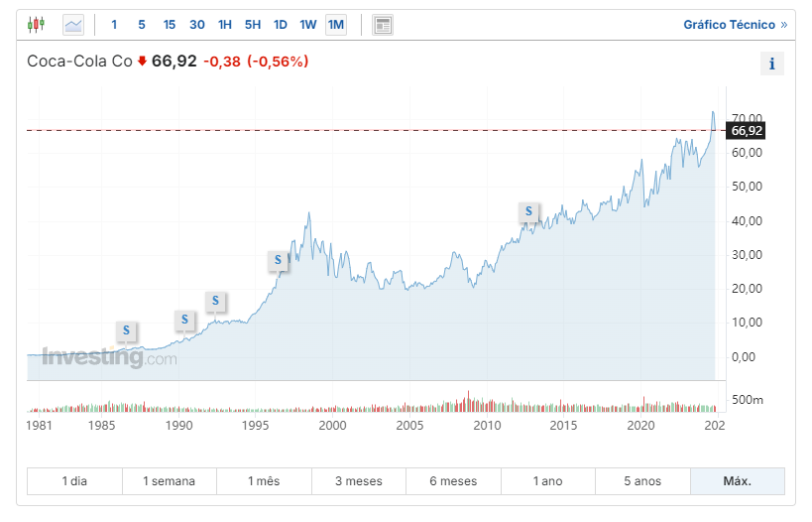Switch to the 1 ano range tab
This screenshot has height=522, width=812.
[547, 481]
